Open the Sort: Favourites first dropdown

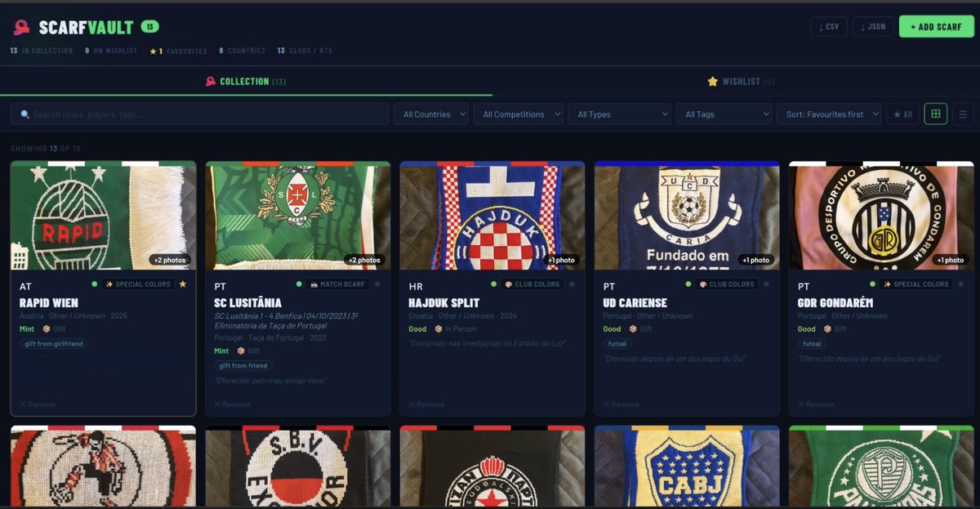pyautogui.click(x=829, y=114)
